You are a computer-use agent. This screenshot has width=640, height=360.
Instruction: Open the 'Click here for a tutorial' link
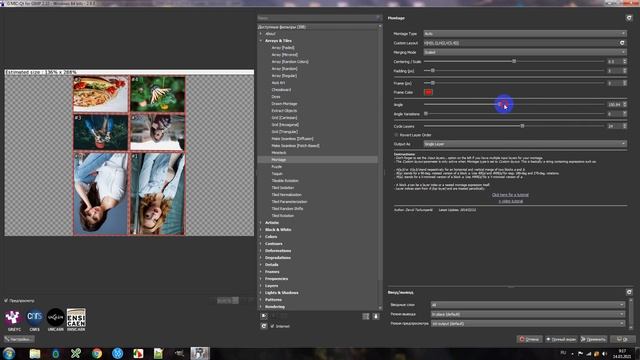510,195
